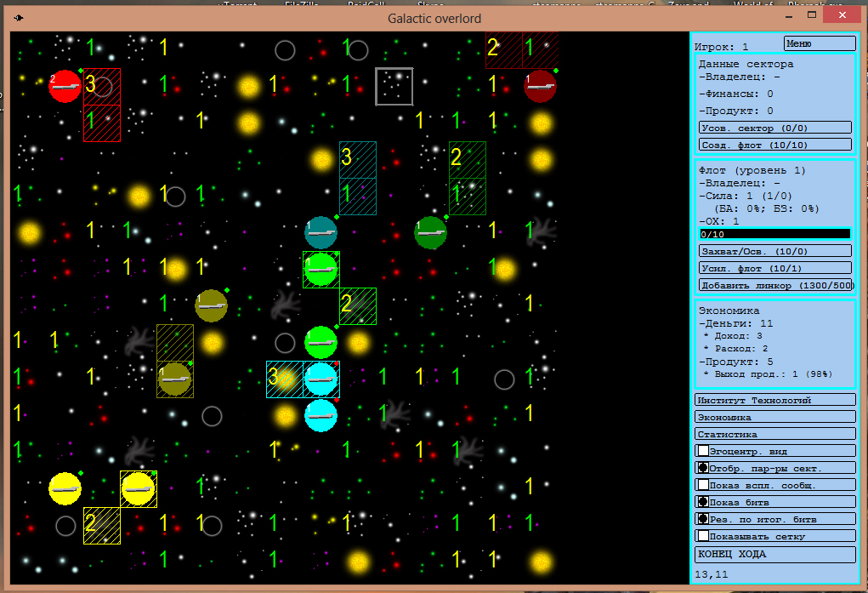Click Усов. сектор (0/0) button
Viewport: 868px width, 593px height.
tap(775, 128)
